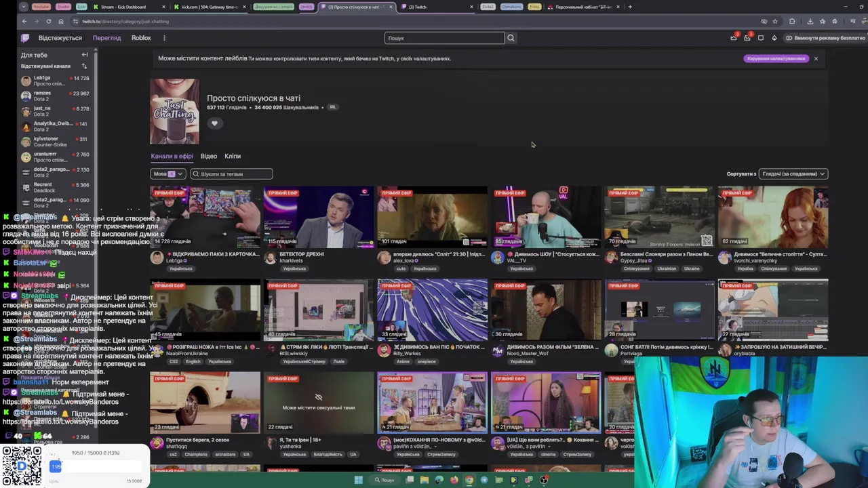
Task: Open the Dota2 bookmark group tab
Action: point(487,7)
